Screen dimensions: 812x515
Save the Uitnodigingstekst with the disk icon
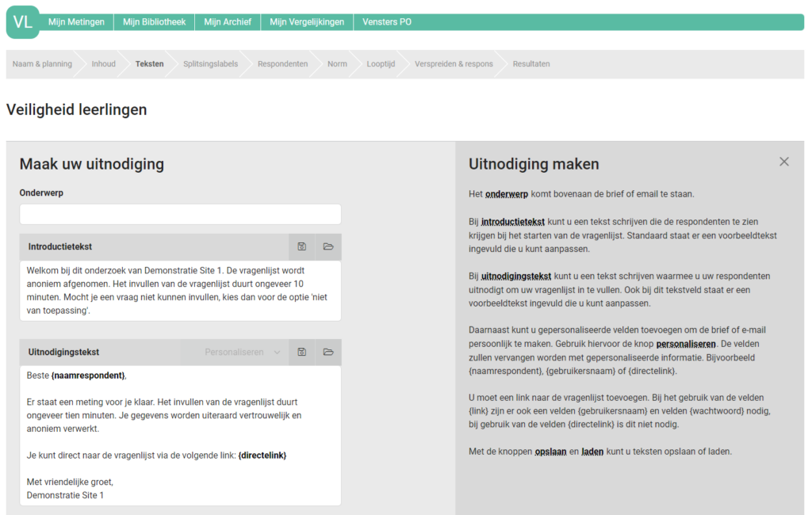coord(302,353)
